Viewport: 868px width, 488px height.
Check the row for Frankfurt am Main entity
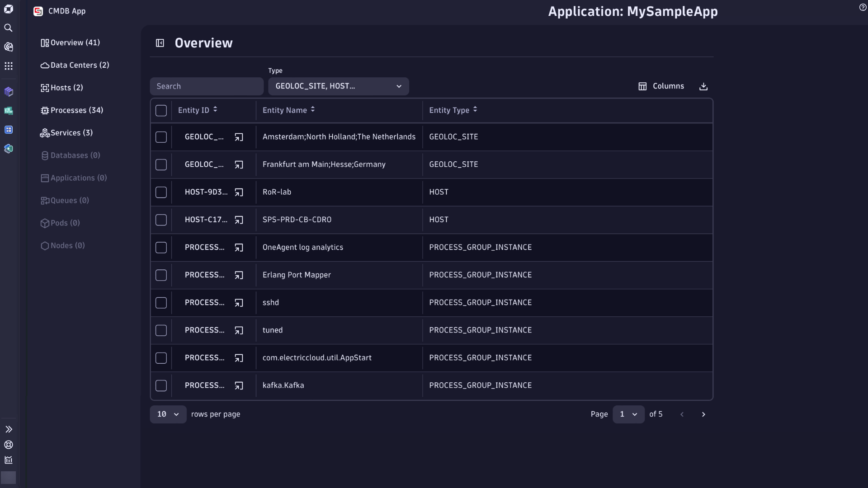(x=161, y=164)
